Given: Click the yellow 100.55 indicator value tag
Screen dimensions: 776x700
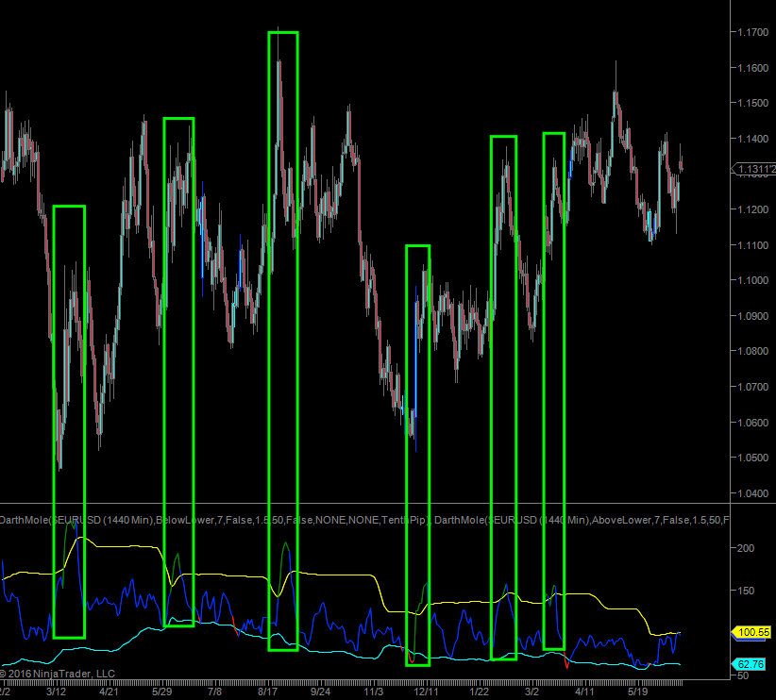Looking at the screenshot, I should coord(752,632).
